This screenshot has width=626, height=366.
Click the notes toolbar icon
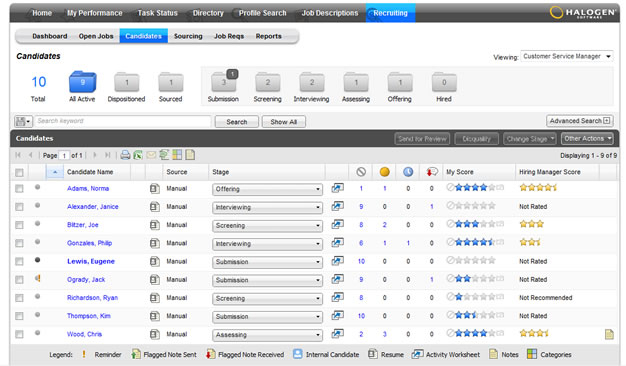tap(190, 155)
